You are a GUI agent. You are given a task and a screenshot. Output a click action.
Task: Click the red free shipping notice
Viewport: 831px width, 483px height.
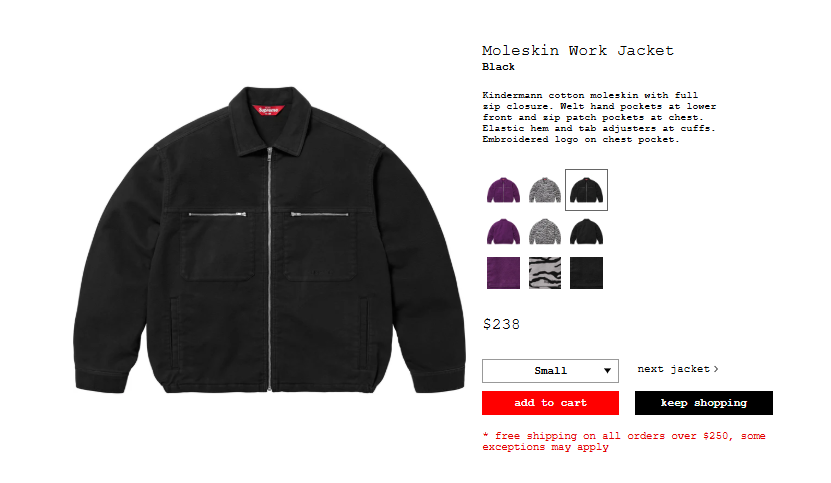[624, 441]
